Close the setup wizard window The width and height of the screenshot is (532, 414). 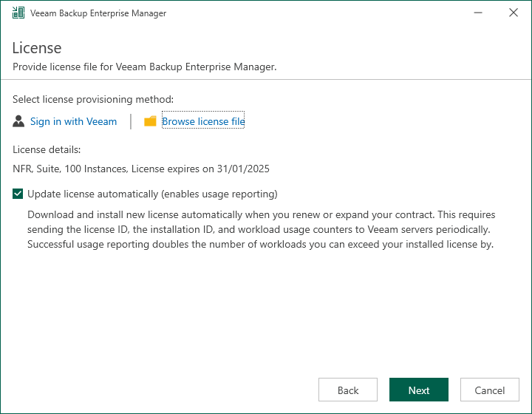(x=514, y=13)
